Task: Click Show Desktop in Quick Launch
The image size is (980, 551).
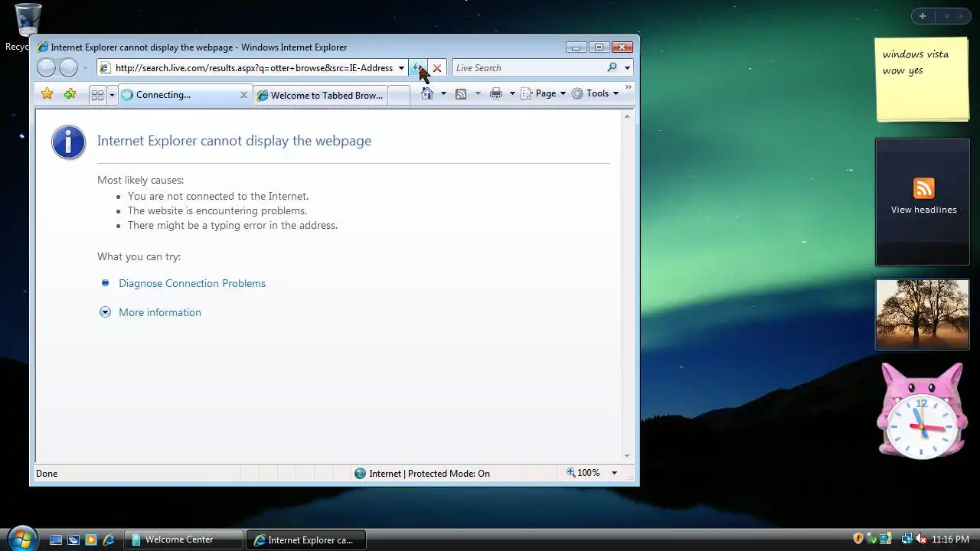Action: tap(56, 540)
